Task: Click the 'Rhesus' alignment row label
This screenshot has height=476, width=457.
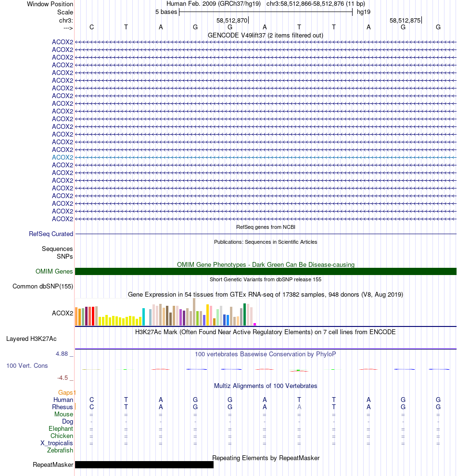Action: click(63, 407)
